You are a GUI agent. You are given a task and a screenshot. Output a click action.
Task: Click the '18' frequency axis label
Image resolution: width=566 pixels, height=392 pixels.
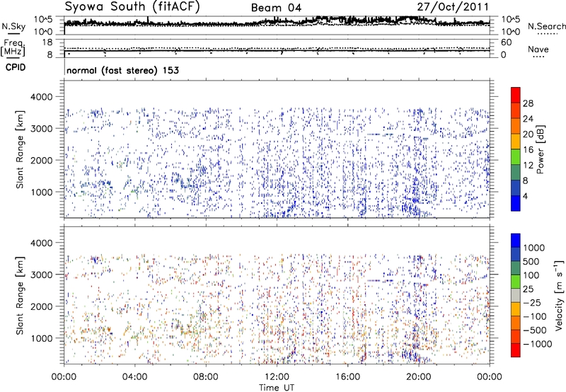pos(47,42)
